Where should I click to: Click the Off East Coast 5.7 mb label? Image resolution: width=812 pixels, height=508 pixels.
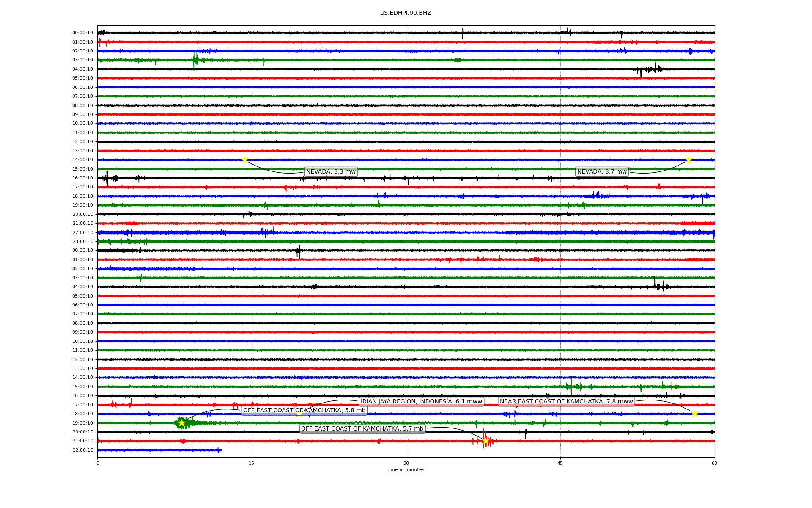(362, 428)
